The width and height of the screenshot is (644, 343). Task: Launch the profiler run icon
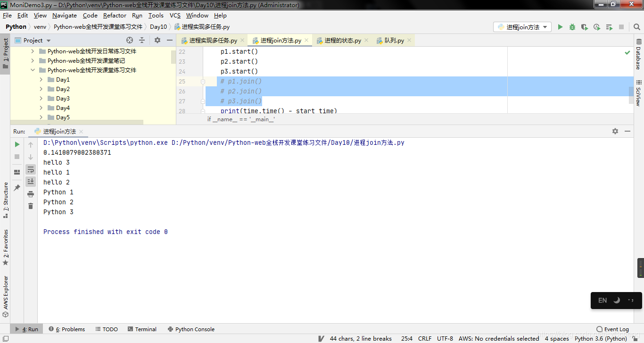tap(597, 27)
